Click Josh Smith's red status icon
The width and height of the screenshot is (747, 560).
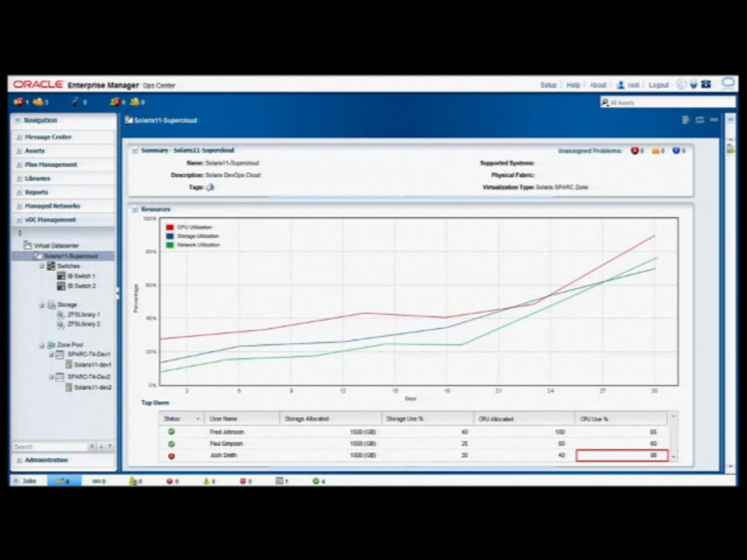pyautogui.click(x=171, y=456)
